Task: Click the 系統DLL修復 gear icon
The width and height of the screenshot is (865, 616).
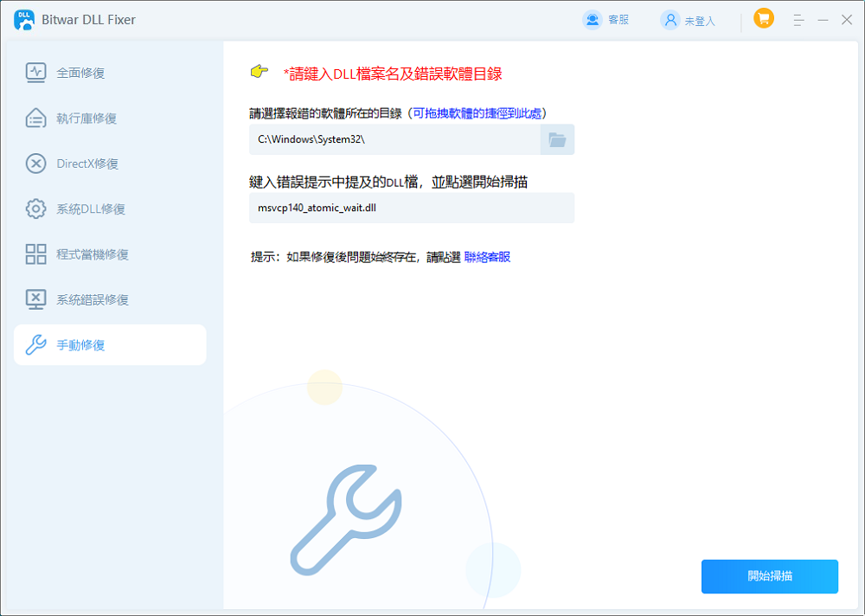Action: coord(35,209)
